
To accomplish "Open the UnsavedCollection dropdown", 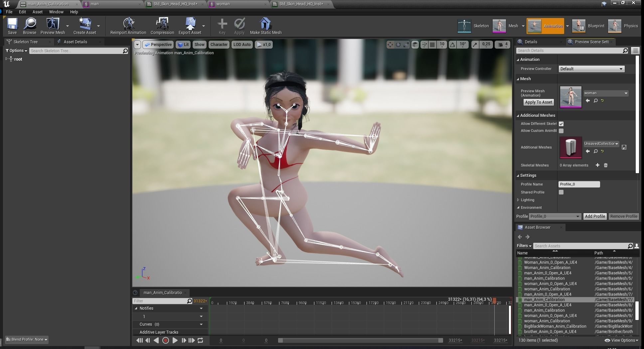I will coord(601,144).
